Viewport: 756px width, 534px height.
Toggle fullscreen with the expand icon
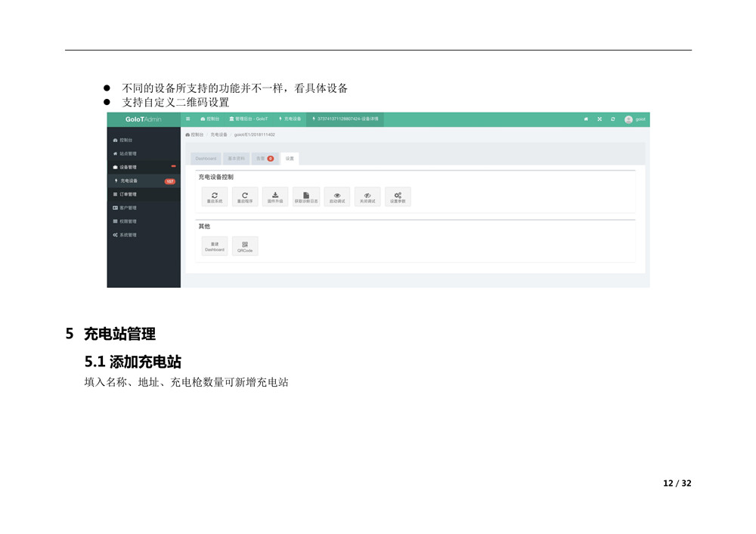pos(600,119)
